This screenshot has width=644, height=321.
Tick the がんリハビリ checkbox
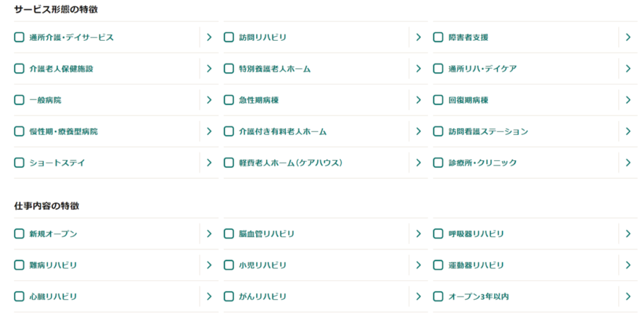pos(229,297)
